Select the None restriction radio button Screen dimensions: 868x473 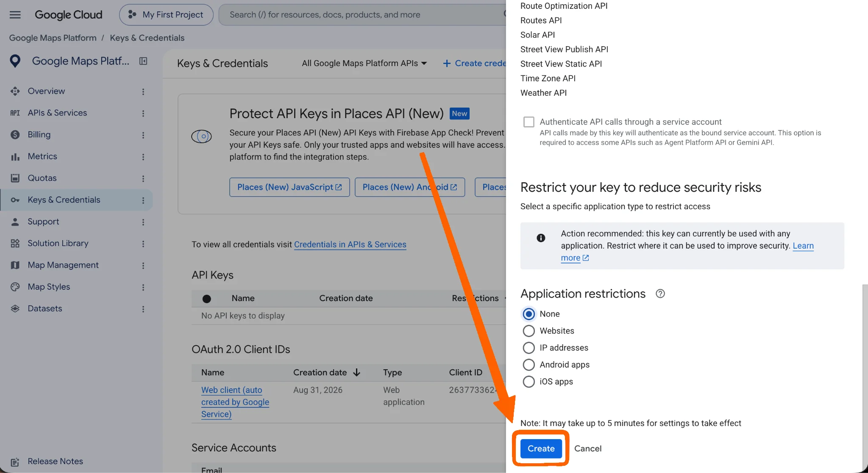[529, 314]
